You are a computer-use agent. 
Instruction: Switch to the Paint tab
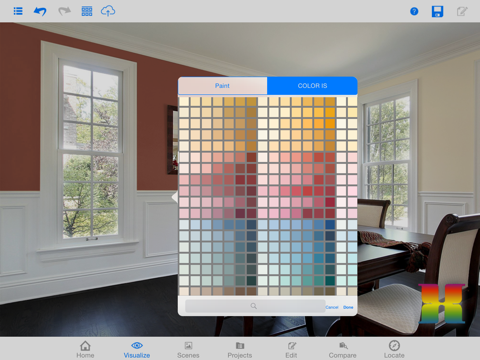[223, 86]
